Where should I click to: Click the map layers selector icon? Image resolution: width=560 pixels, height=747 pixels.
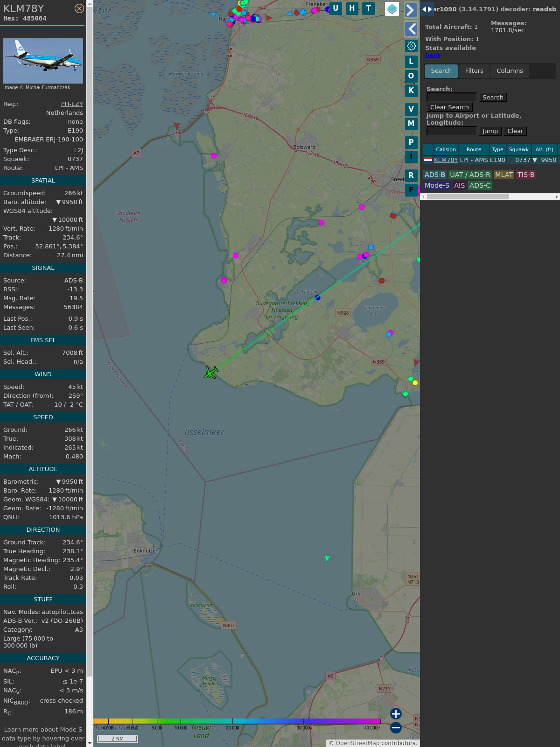(x=392, y=9)
